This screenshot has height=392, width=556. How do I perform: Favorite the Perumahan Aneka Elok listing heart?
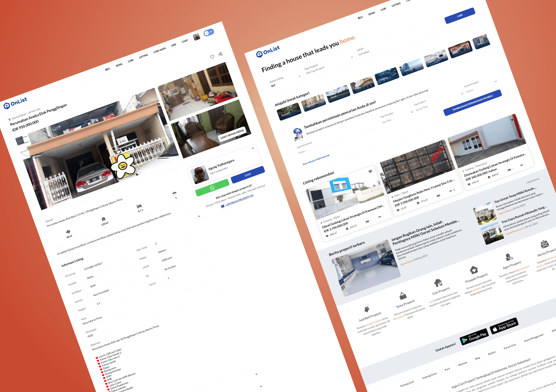(212, 57)
